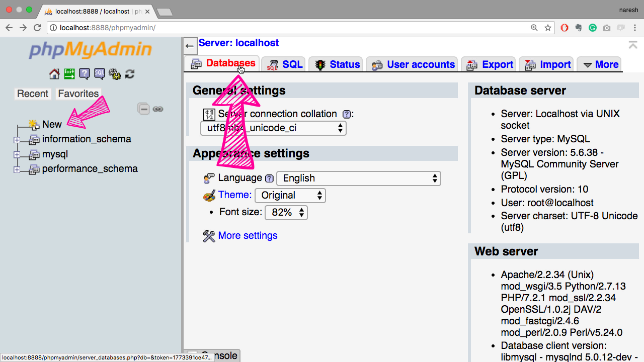Click the mysql database icon
The width and height of the screenshot is (644, 362).
[34, 154]
